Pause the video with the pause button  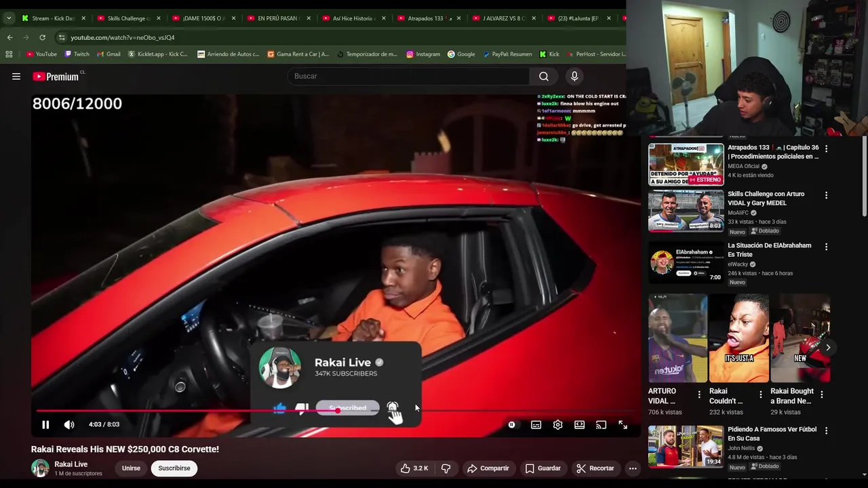[x=45, y=425]
